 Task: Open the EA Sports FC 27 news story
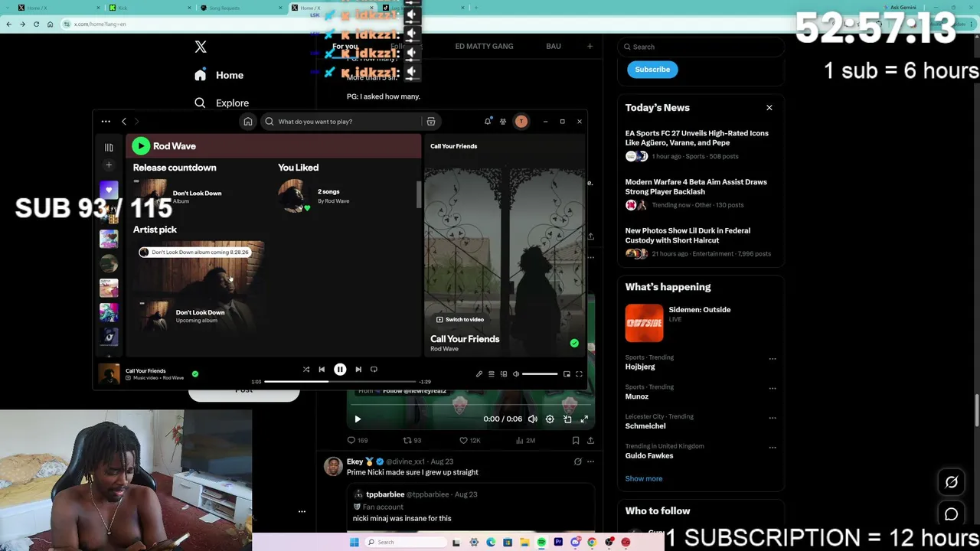[x=701, y=145]
